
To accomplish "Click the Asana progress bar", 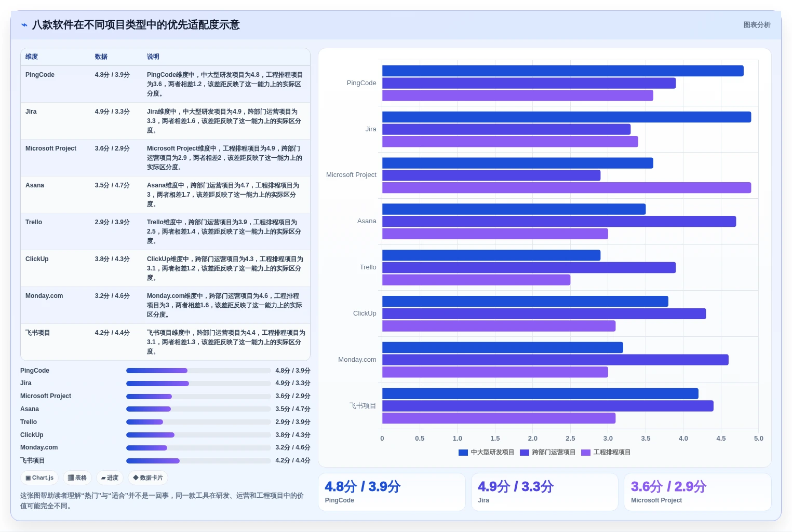I will coord(198,409).
